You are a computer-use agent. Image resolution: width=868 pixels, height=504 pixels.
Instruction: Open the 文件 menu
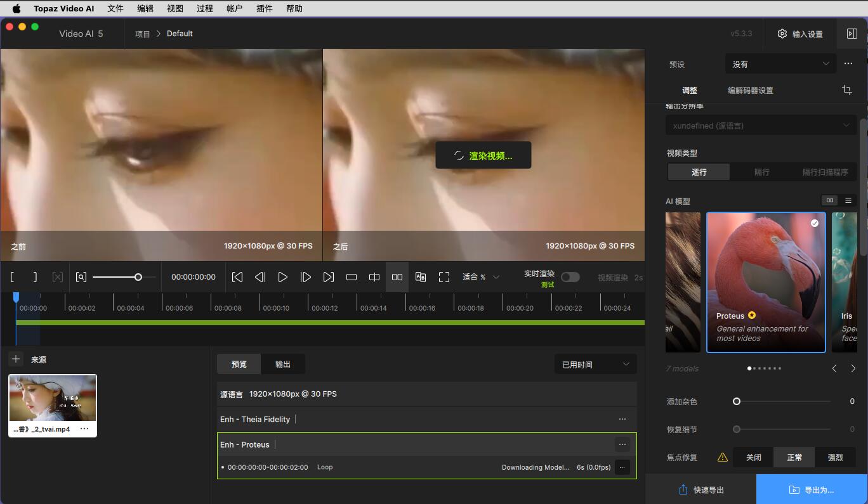point(115,8)
